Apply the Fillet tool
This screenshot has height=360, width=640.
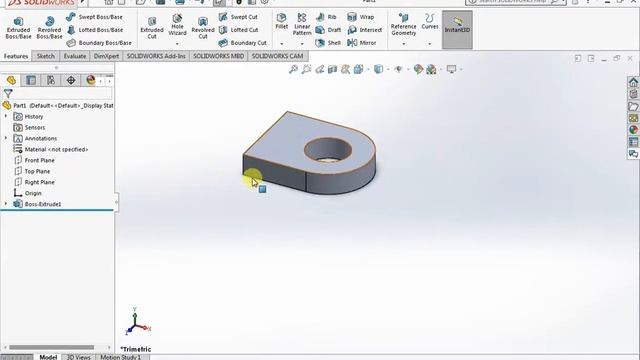click(282, 21)
